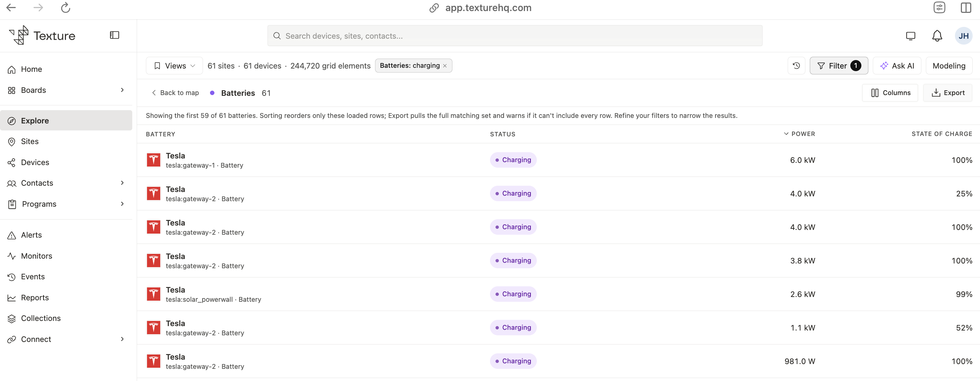Expand the Contacts chevron
The height and width of the screenshot is (381, 980).
(122, 183)
